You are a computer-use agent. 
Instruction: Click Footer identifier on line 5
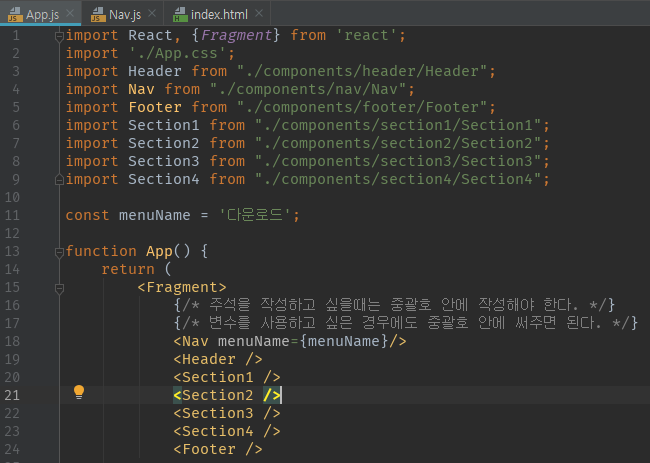point(155,107)
